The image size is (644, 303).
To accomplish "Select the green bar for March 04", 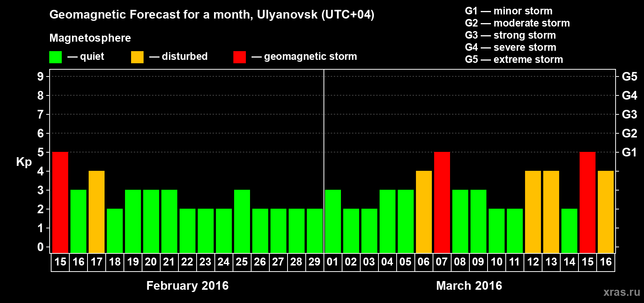I will 388,222.
